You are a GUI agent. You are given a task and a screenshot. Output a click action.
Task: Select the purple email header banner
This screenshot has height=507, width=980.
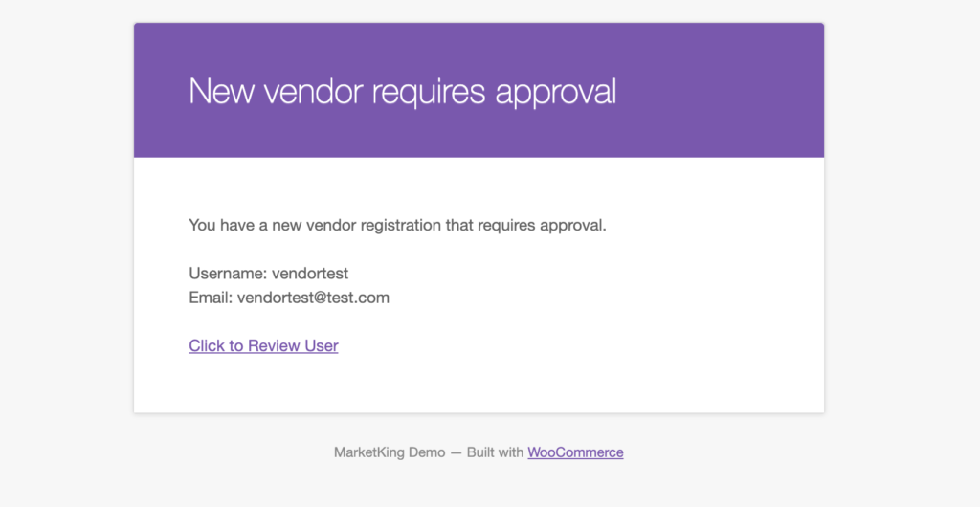479,90
